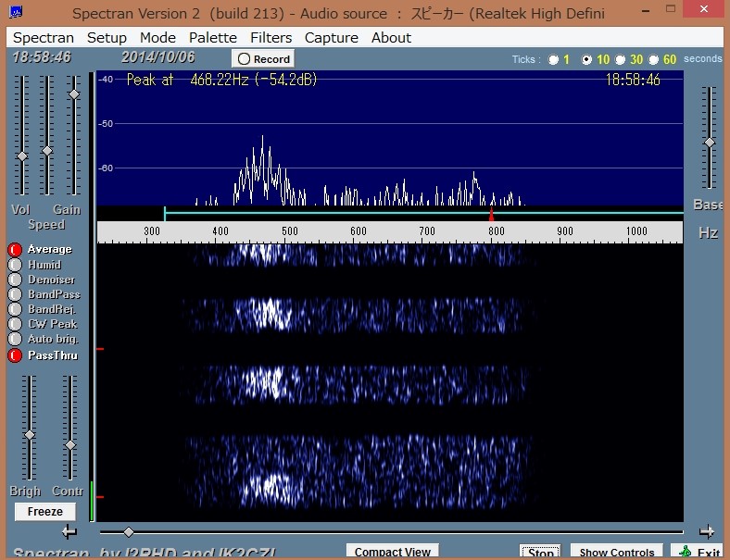Enable the Denoiser filter

pyautogui.click(x=15, y=280)
